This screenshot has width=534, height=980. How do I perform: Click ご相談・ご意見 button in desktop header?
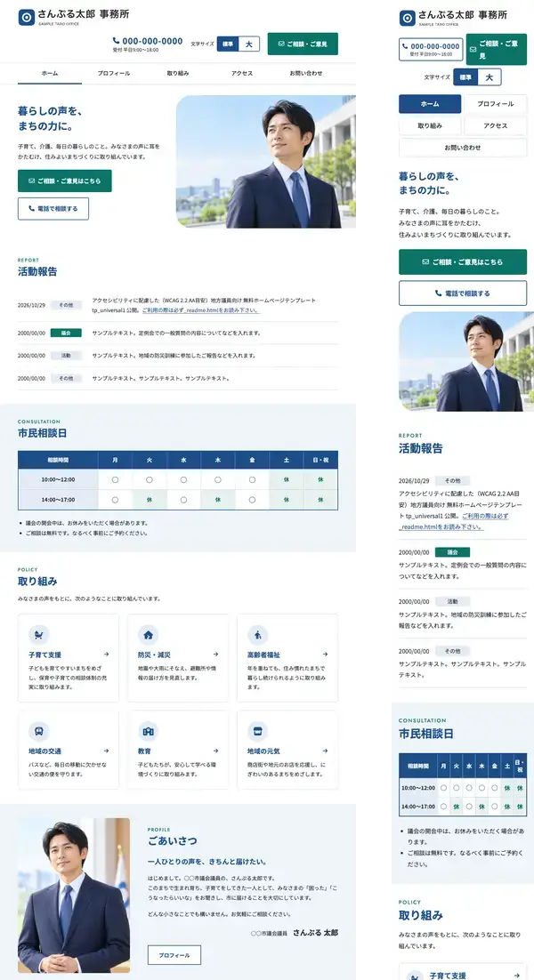pyautogui.click(x=303, y=44)
